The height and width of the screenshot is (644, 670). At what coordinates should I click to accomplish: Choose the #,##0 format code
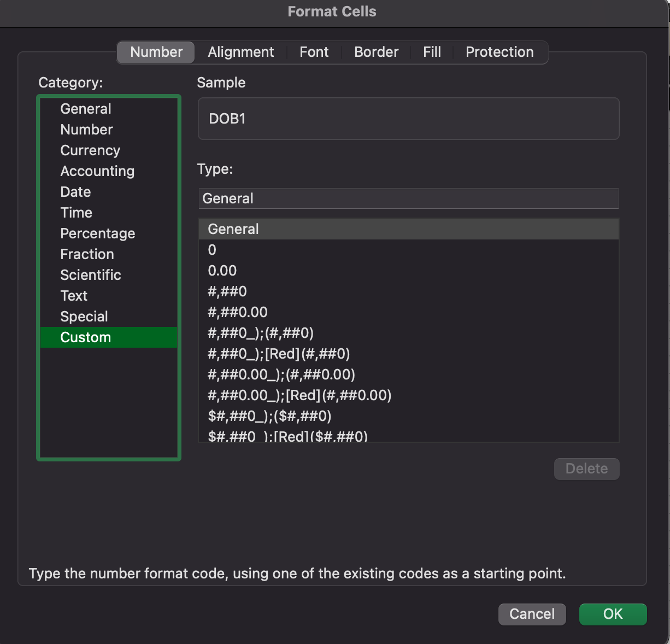coord(227,291)
